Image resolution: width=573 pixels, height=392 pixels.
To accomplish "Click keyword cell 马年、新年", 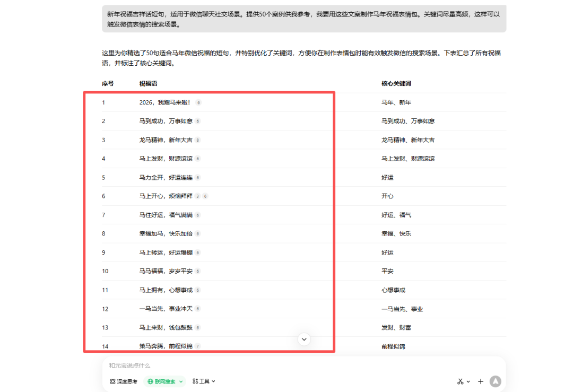I will point(396,103).
